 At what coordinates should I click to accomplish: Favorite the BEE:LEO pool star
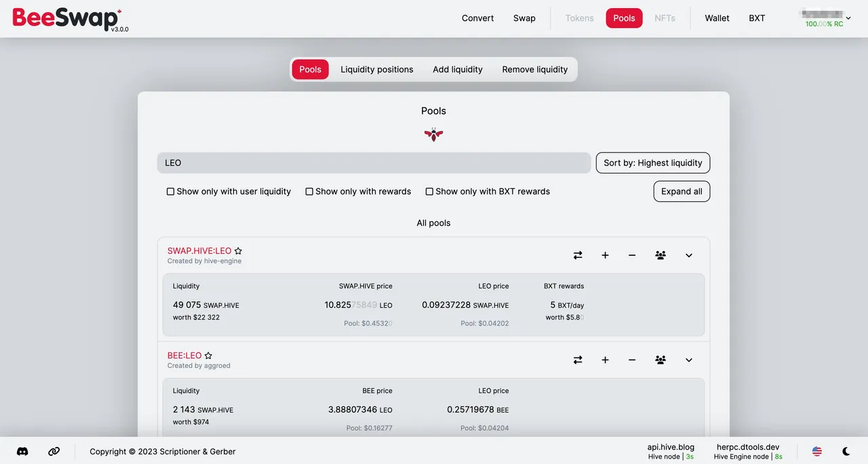tap(208, 355)
